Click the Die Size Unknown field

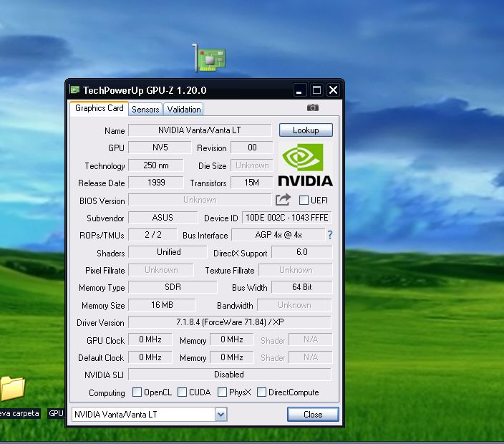(x=252, y=165)
